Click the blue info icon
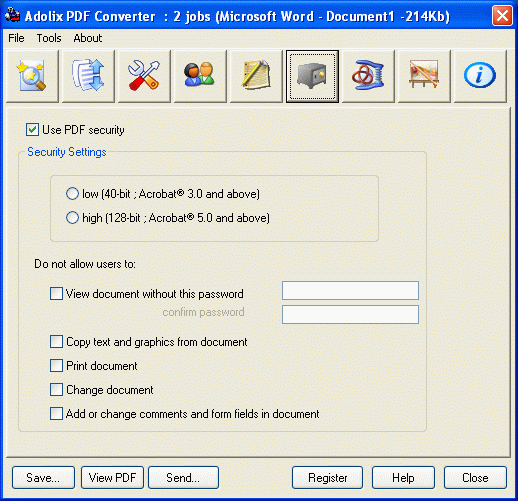The image size is (518, 501). pyautogui.click(x=480, y=76)
